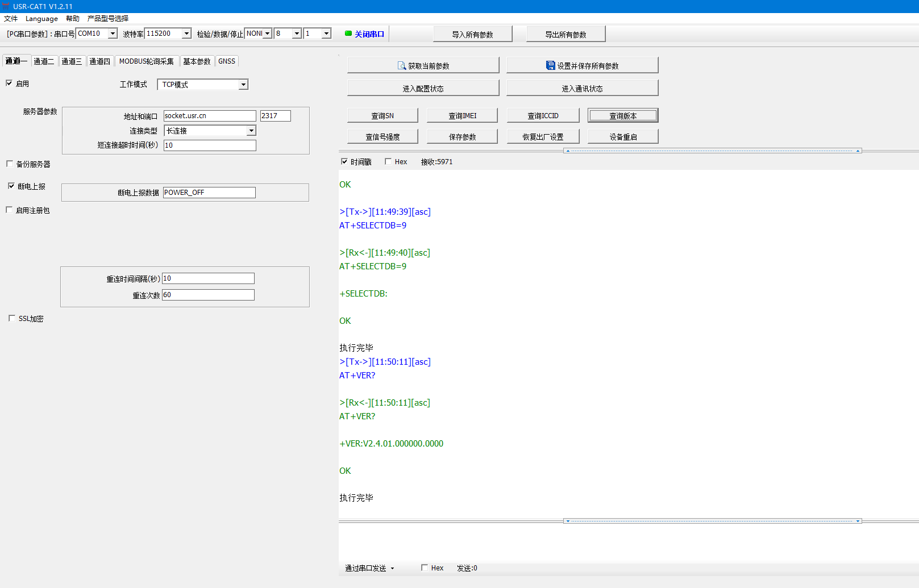Open the 波特率 115200 dropdown

coord(186,34)
